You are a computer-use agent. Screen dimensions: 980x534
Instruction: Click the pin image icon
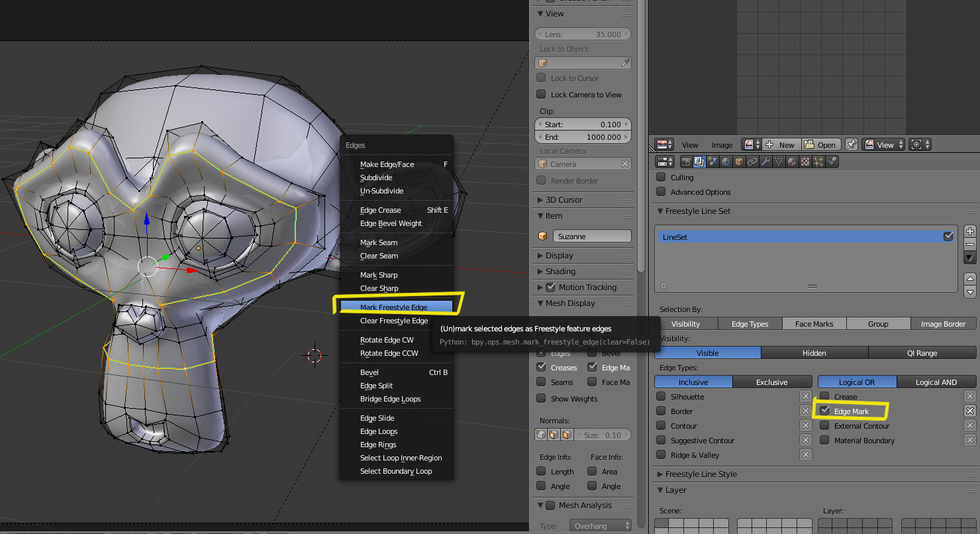(x=852, y=145)
